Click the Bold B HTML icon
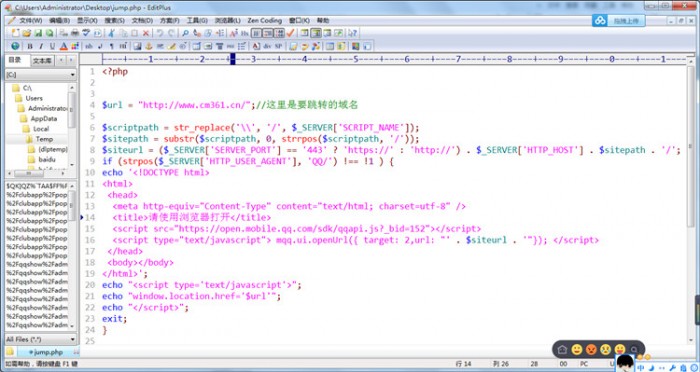 (x=30, y=46)
